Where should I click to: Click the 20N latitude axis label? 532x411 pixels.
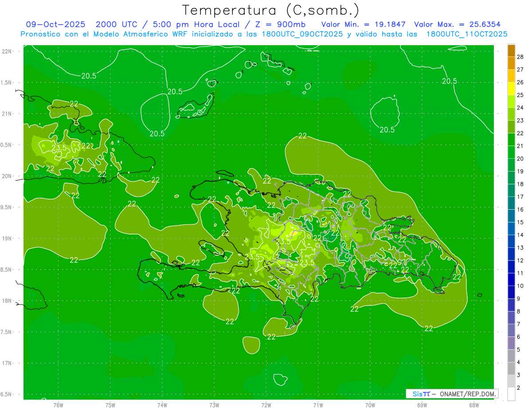click(7, 176)
